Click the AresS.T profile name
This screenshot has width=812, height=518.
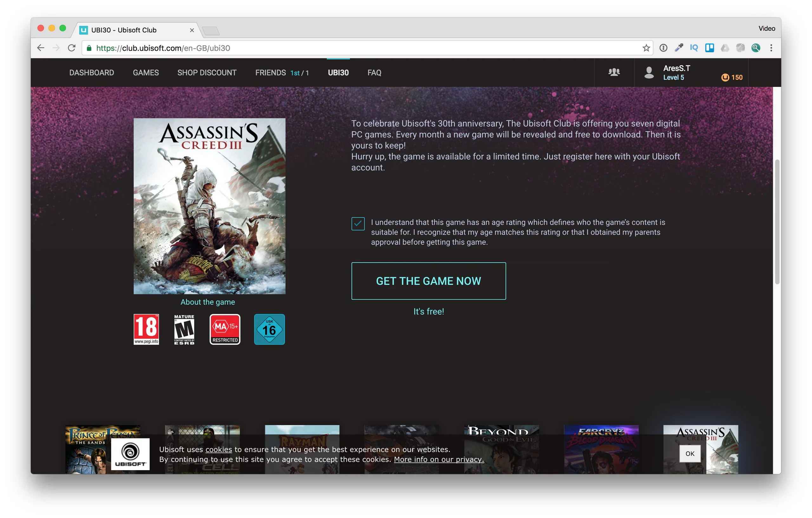pos(677,68)
